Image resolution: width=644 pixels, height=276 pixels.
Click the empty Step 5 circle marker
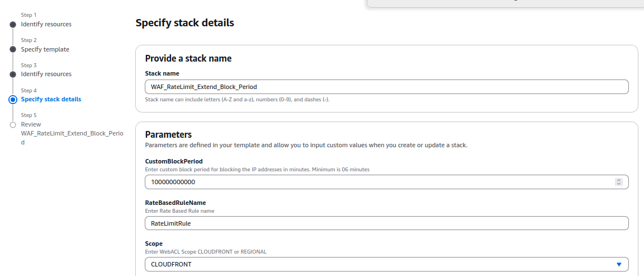coord(13,125)
